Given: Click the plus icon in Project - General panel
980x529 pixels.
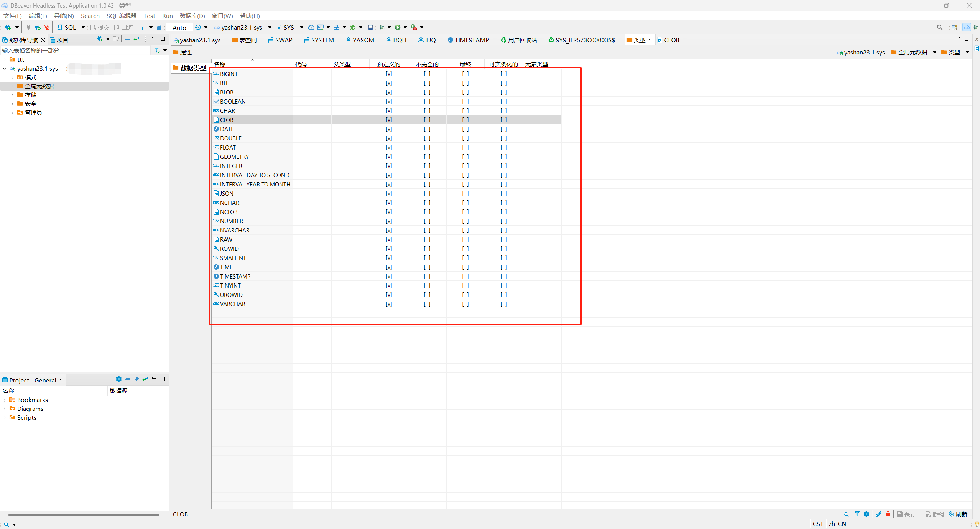Looking at the screenshot, I should click(x=137, y=379).
